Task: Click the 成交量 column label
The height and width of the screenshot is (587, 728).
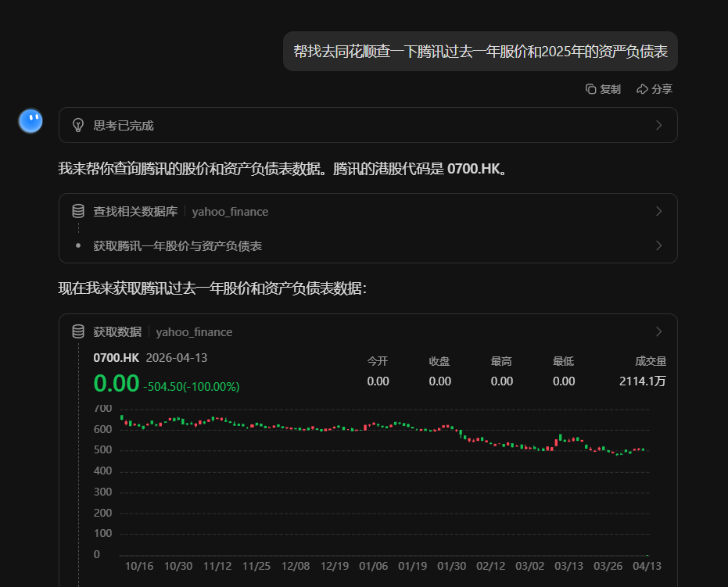Action: [651, 361]
